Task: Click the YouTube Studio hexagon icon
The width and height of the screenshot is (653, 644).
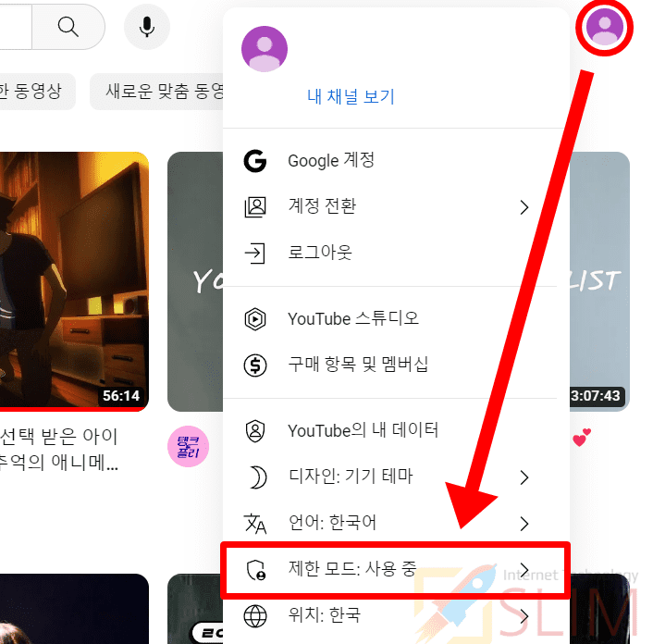Action: tap(255, 319)
